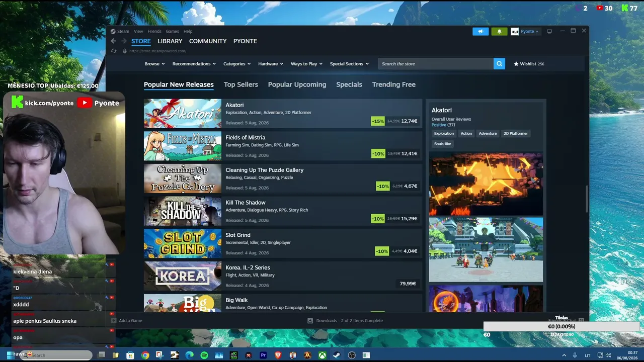Launch Microsoft Edge from the taskbar
Screen dimensions: 644x362
click(x=189, y=355)
